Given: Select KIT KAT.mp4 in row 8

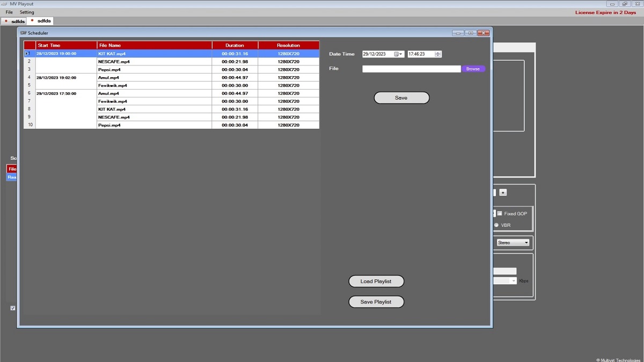Looking at the screenshot, I should pos(155,109).
